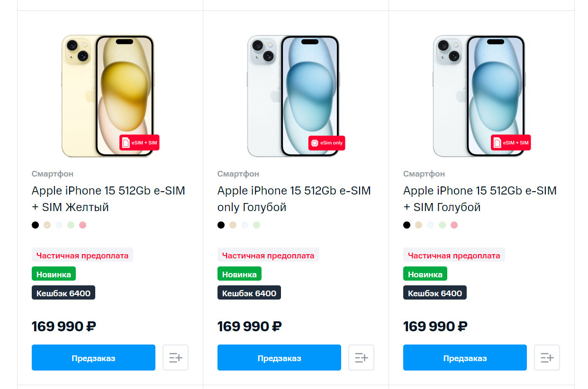
Task: Choose pink color swatch on first product
Action: pyautogui.click(x=82, y=225)
